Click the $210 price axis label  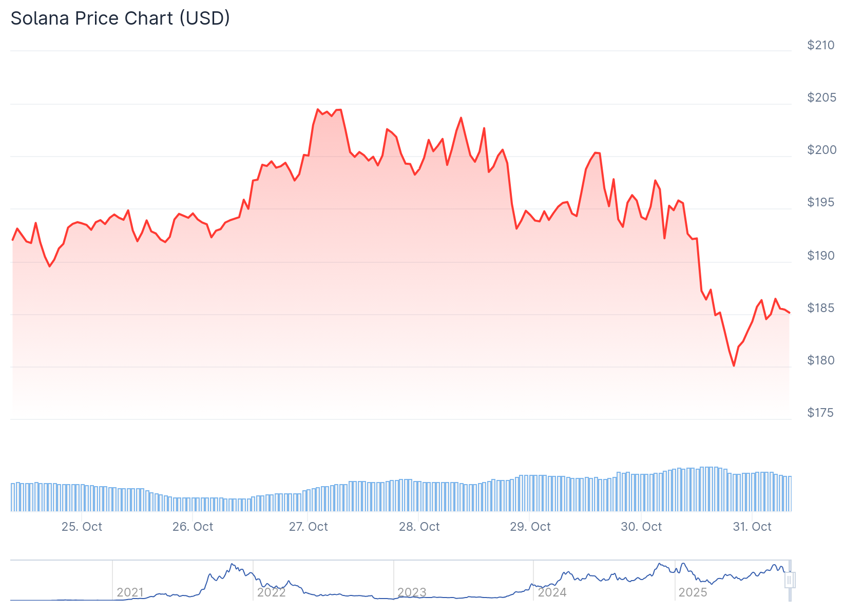[x=821, y=45]
